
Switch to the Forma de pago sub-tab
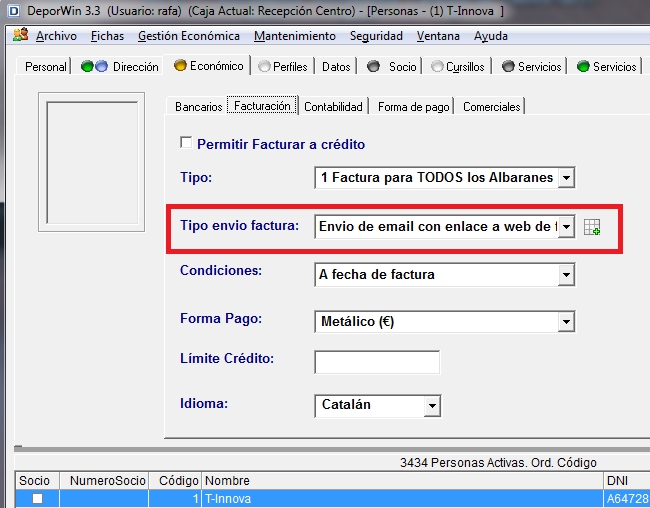(413, 107)
